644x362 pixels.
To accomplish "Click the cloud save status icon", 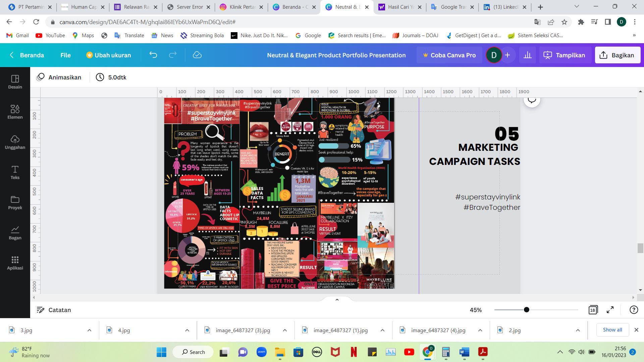I will click(197, 55).
